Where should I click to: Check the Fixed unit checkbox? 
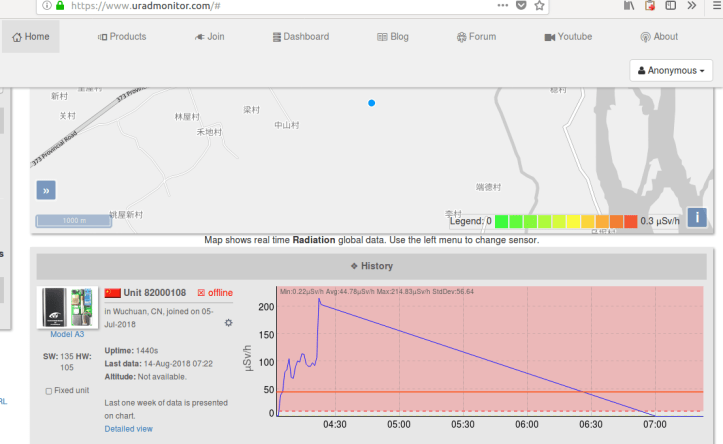point(49,390)
